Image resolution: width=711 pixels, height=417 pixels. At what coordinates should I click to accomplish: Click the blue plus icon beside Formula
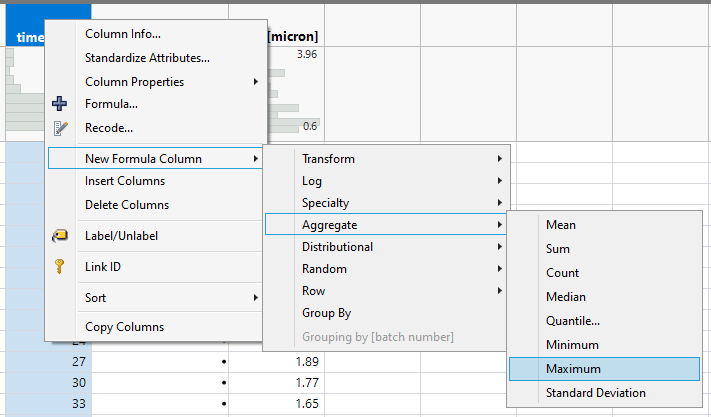click(x=59, y=104)
